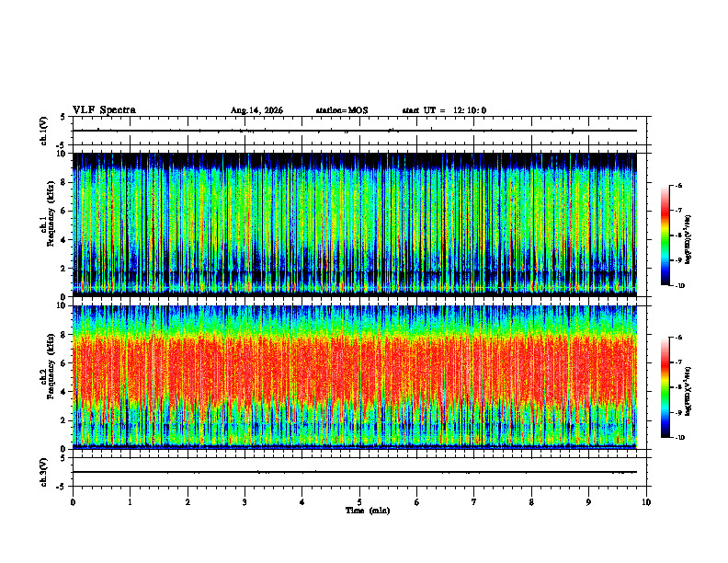Click the station=MOS label

coord(342,110)
